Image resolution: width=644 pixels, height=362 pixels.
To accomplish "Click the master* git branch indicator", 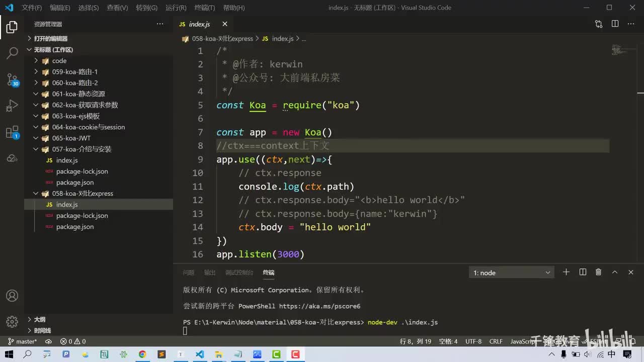I will (22, 341).
